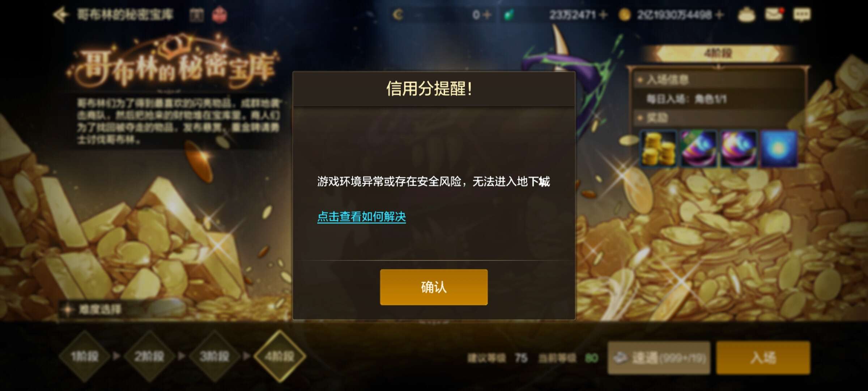Image resolution: width=868 pixels, height=391 pixels.
Task: Select the gold coins reward thumbnail
Action: [x=659, y=149]
